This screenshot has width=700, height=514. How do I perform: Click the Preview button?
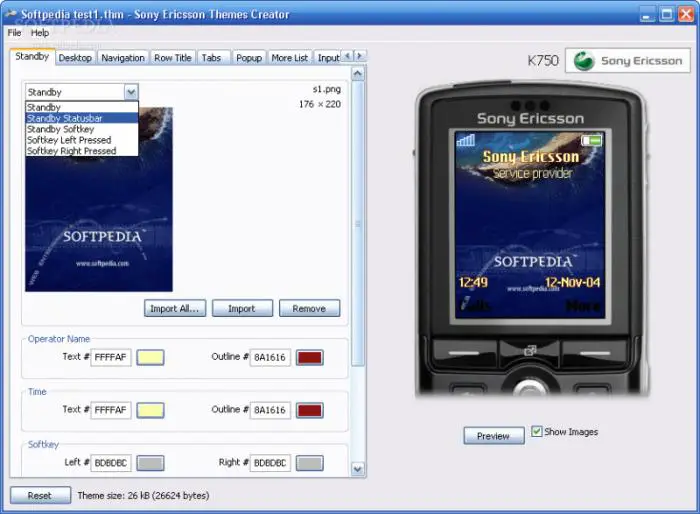494,436
